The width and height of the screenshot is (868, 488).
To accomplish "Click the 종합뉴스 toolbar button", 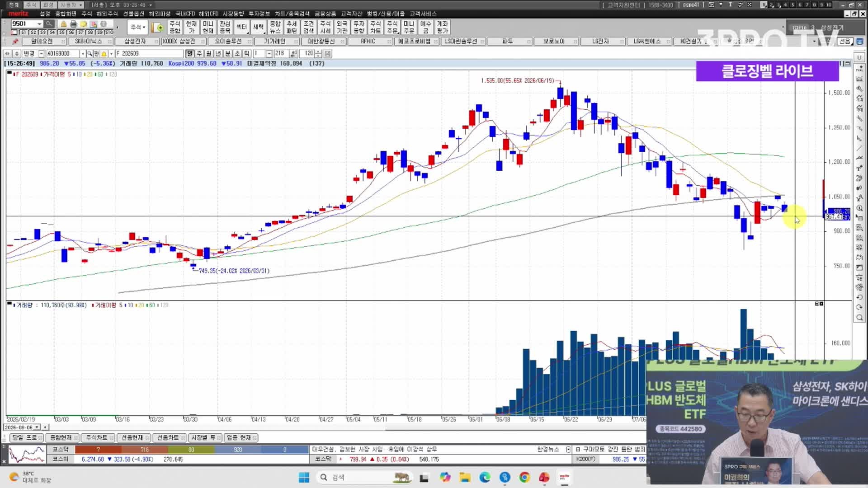I will point(275,27).
